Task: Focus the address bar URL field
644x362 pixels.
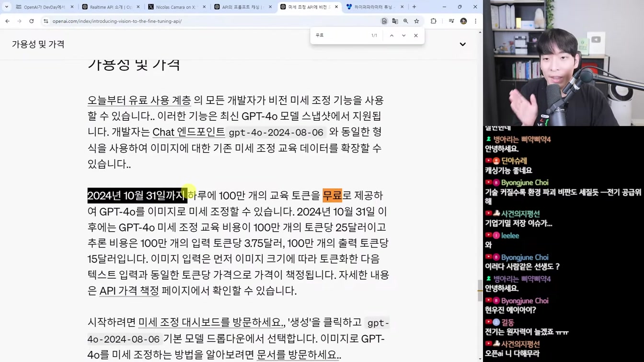Action: coord(211,21)
